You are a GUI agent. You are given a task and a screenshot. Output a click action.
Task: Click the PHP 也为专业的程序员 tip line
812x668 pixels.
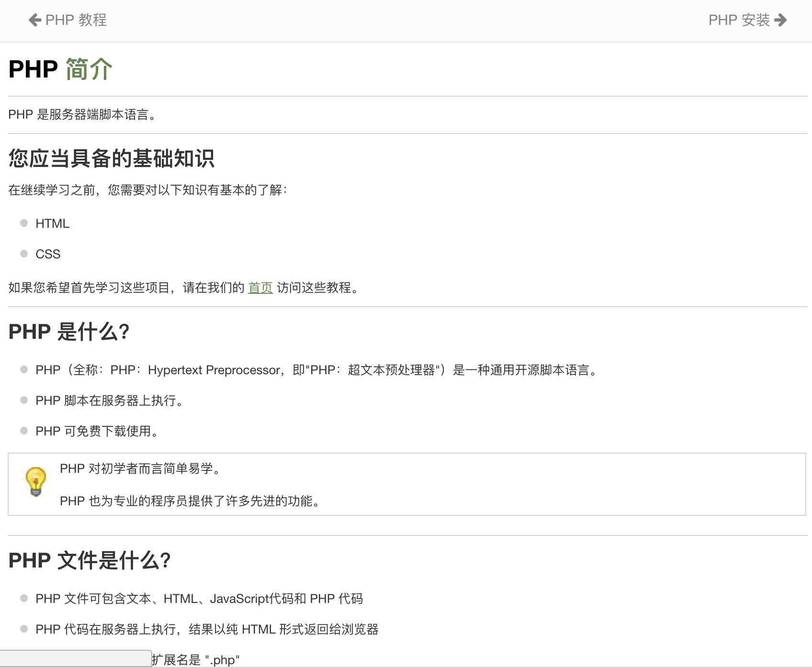coord(190,501)
